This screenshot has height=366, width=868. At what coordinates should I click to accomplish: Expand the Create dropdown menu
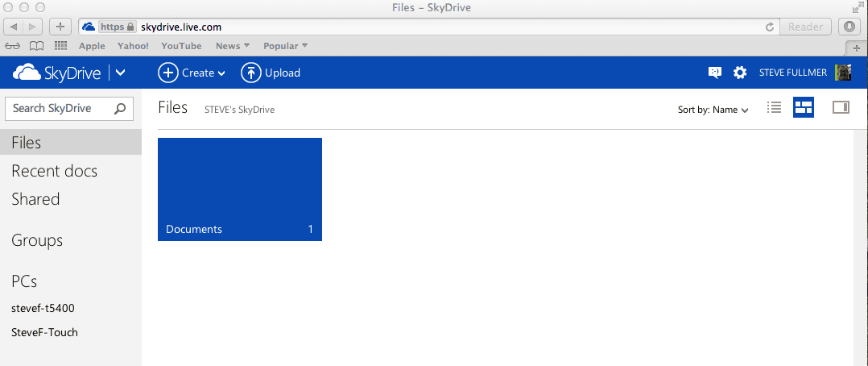coord(192,73)
